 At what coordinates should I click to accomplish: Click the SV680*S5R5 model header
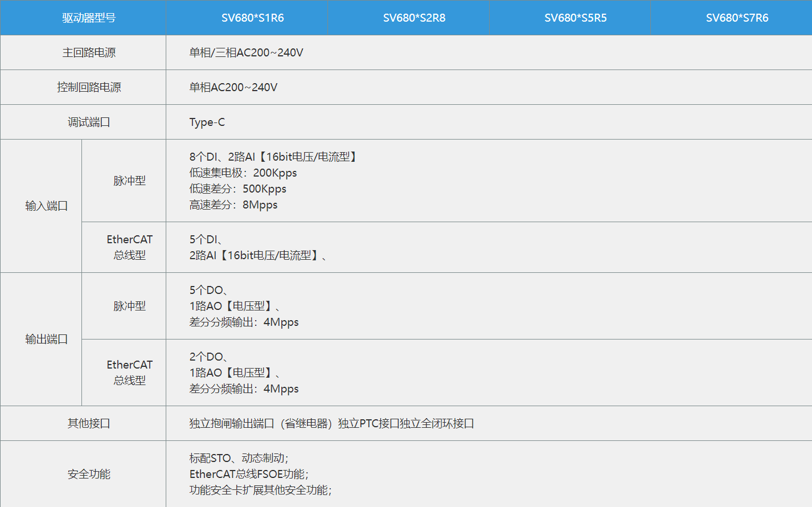pyautogui.click(x=575, y=18)
